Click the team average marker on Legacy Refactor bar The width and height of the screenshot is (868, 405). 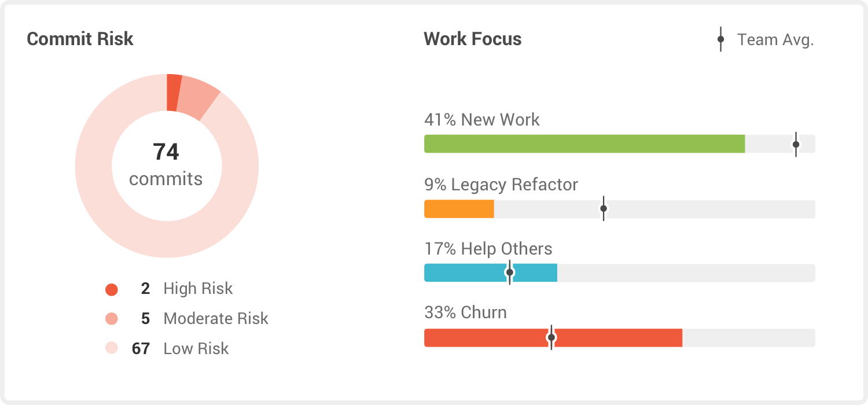point(604,208)
